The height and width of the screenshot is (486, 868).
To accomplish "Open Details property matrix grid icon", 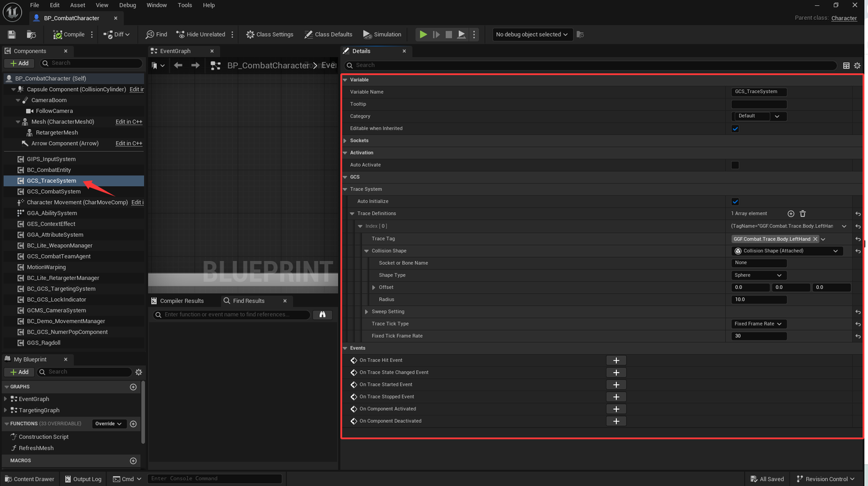I will (x=846, y=65).
